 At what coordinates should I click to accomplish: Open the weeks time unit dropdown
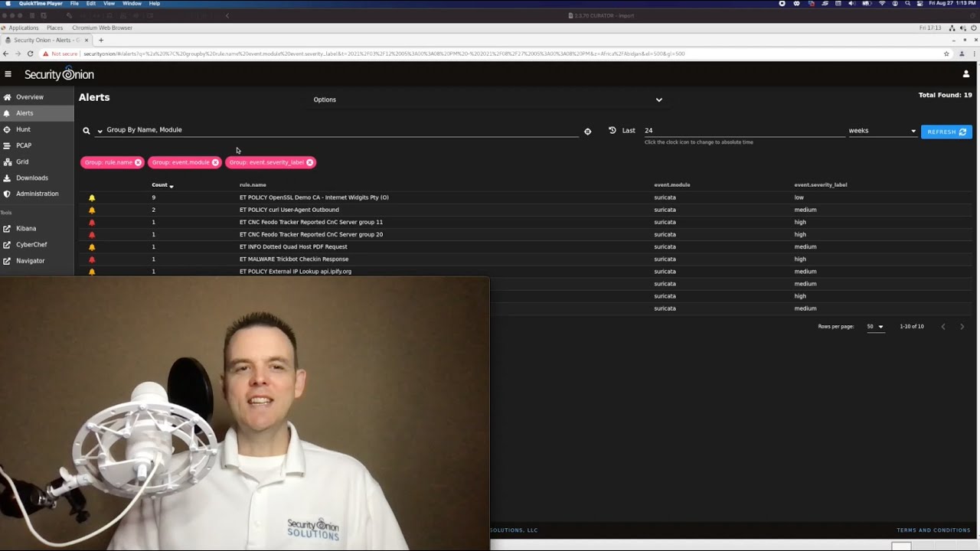coord(882,130)
